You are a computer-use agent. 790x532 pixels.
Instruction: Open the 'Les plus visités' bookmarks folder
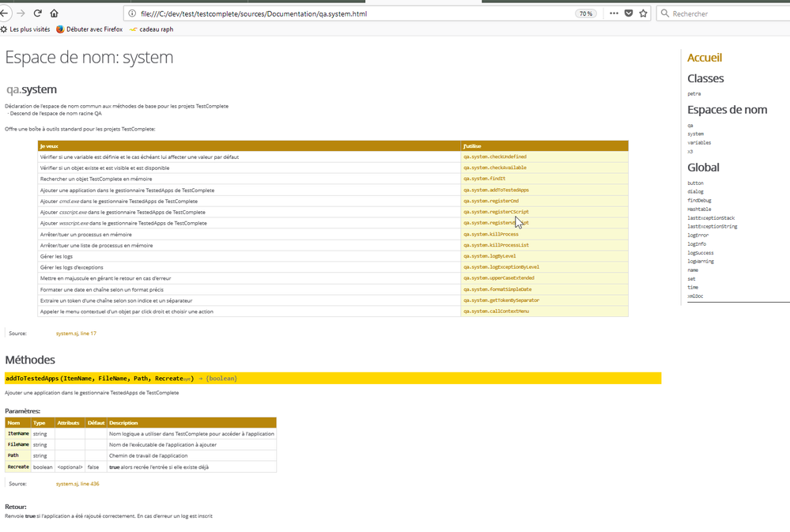point(25,29)
